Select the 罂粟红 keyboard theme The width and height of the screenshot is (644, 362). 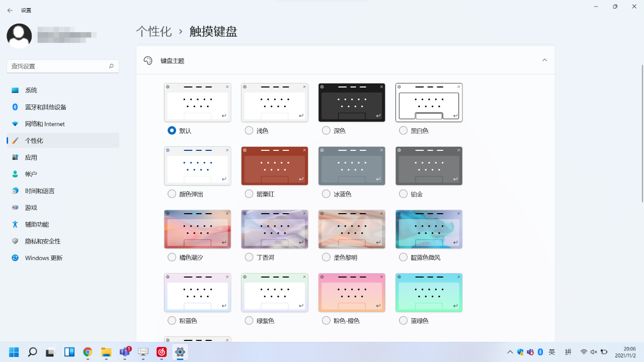249,194
